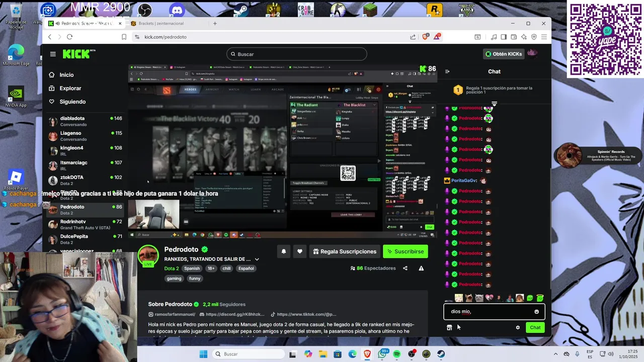Send message with green Chat button
The height and width of the screenshot is (362, 644).
[x=535, y=328]
